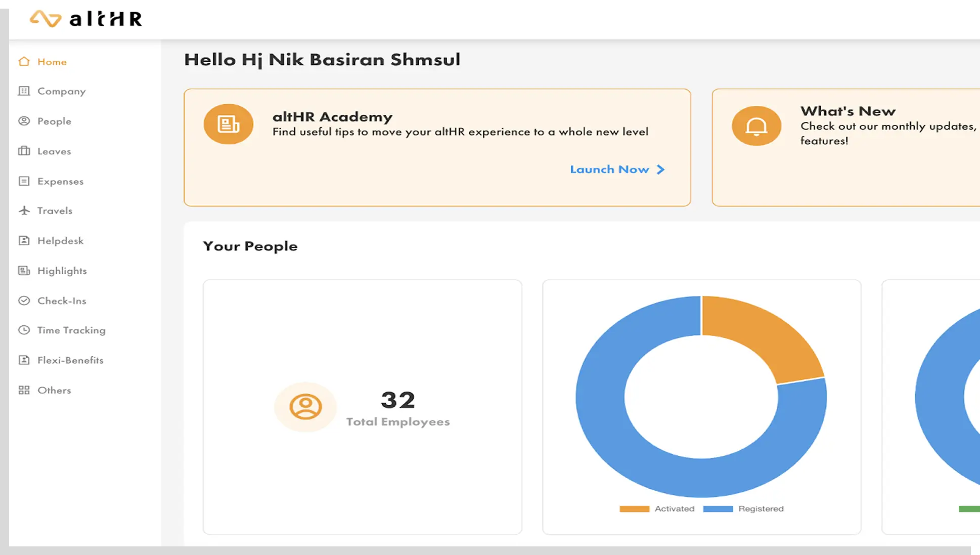The width and height of the screenshot is (980, 555).
Task: Click the 32 total employees count
Action: click(x=398, y=400)
